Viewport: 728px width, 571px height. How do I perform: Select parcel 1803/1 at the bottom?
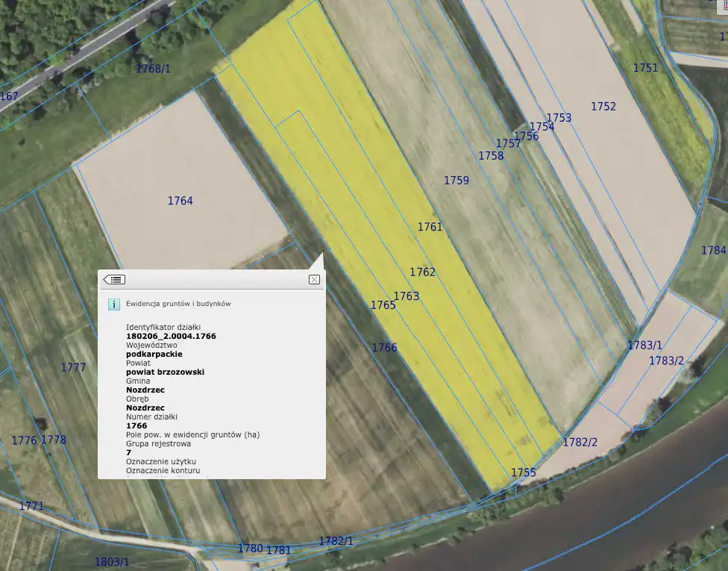point(111,561)
